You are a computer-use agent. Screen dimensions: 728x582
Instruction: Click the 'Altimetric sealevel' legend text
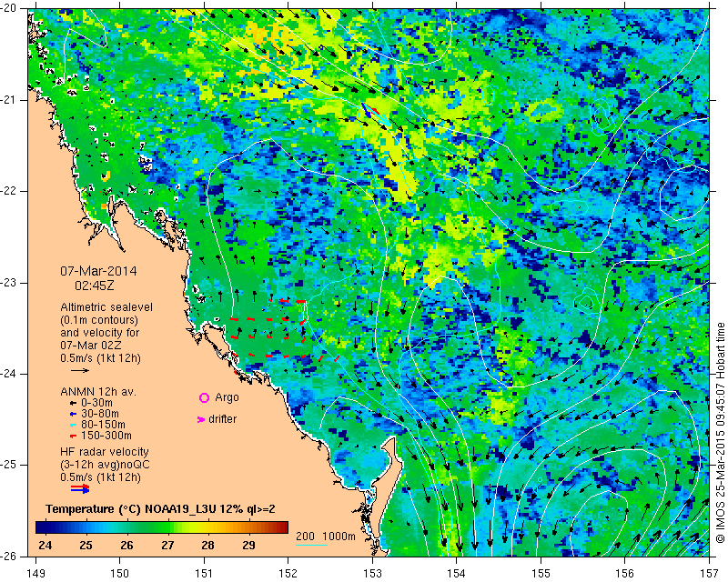106,307
